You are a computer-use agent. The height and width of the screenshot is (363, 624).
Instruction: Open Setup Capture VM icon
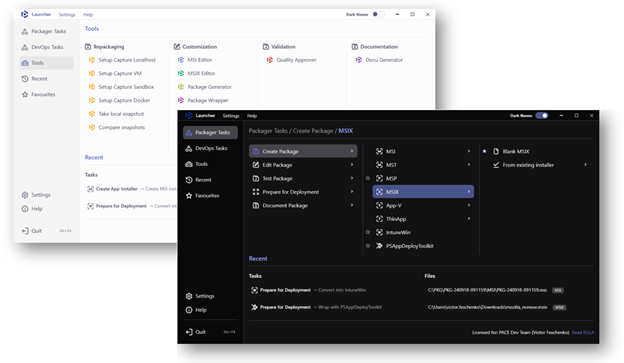click(92, 73)
